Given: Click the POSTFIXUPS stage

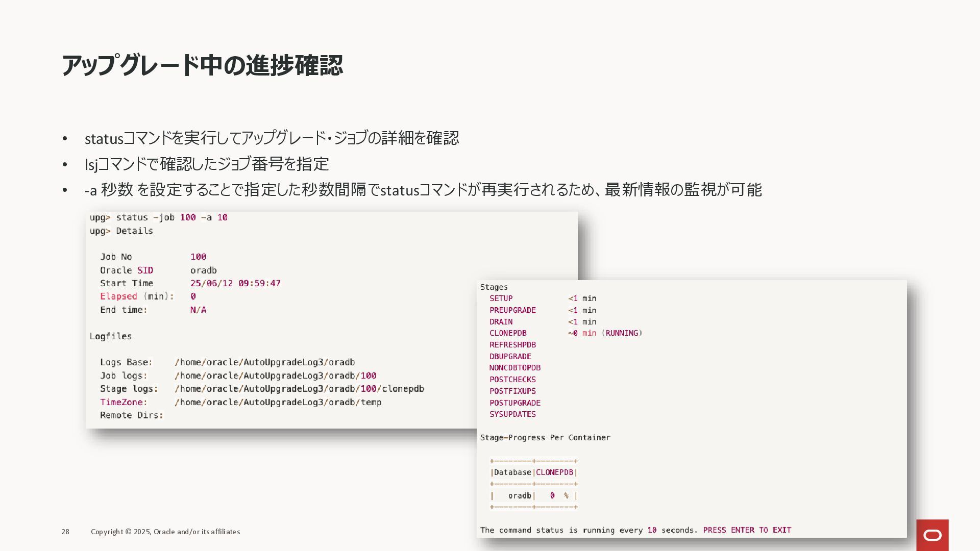Looking at the screenshot, I should click(x=512, y=391).
